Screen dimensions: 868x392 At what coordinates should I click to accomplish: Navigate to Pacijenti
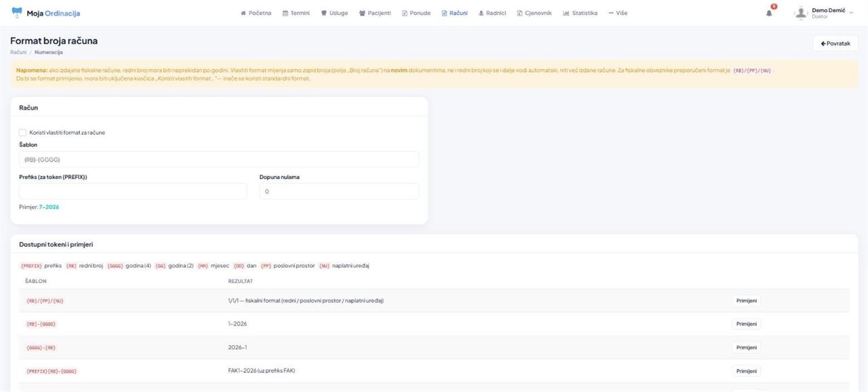click(x=375, y=13)
